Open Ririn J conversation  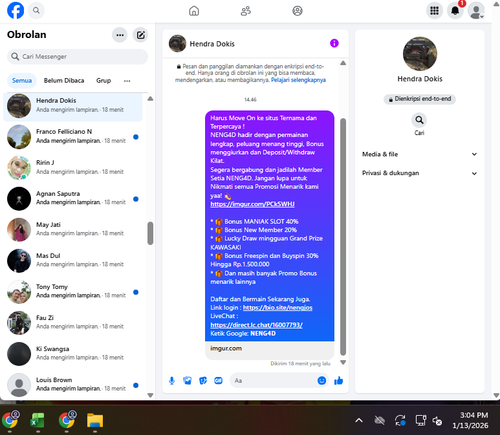(73, 167)
